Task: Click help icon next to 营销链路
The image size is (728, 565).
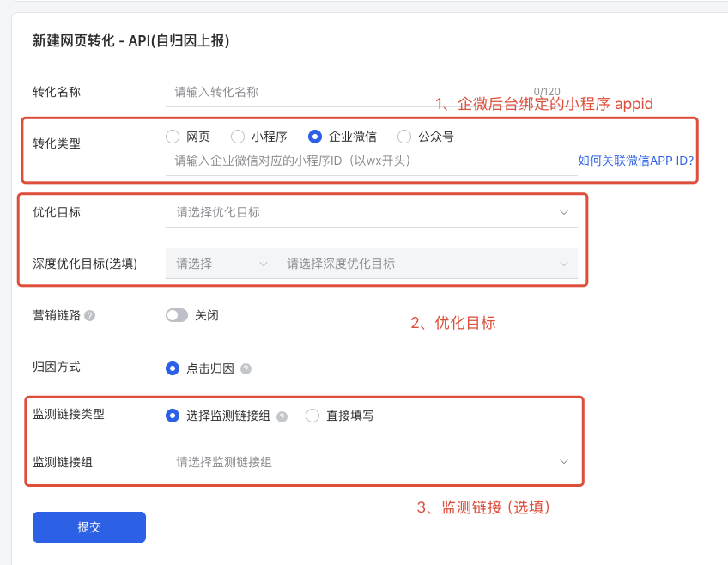Action: [x=90, y=316]
